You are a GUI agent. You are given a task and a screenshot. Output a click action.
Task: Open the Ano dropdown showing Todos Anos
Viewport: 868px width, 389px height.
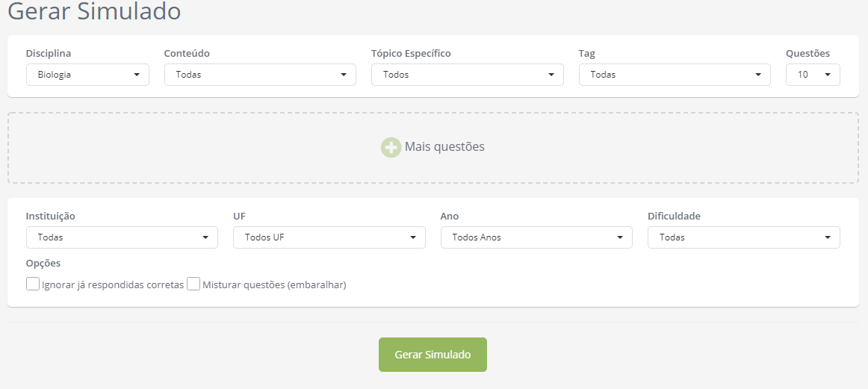[536, 237]
